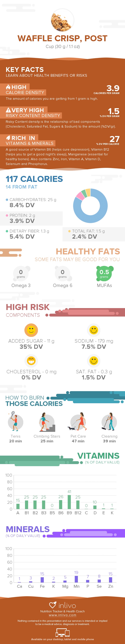
Task: Open the www.inlivo.com link
Action: [x=62, y=615]
